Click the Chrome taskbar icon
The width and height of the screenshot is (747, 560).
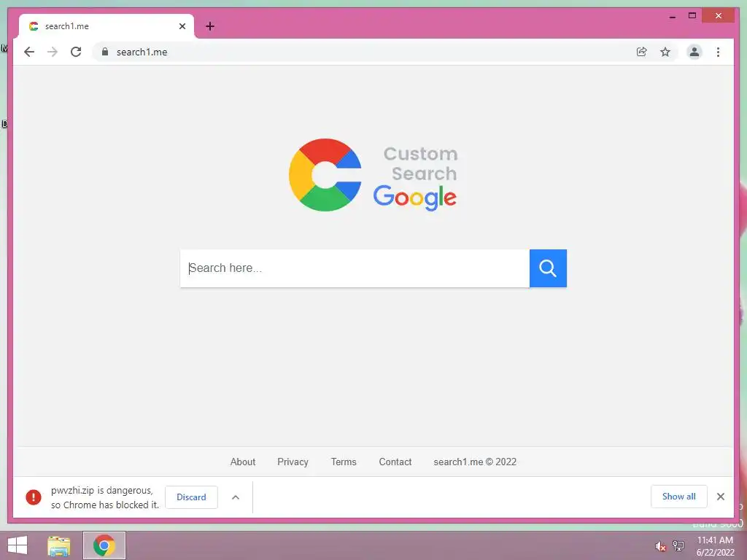(x=104, y=545)
